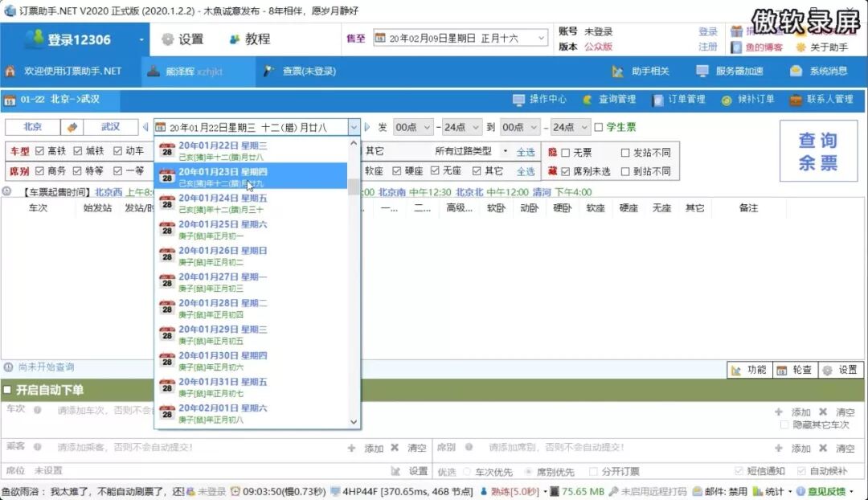Open 服务器加速 monitor icon
The width and height of the screenshot is (868, 500).
point(702,71)
